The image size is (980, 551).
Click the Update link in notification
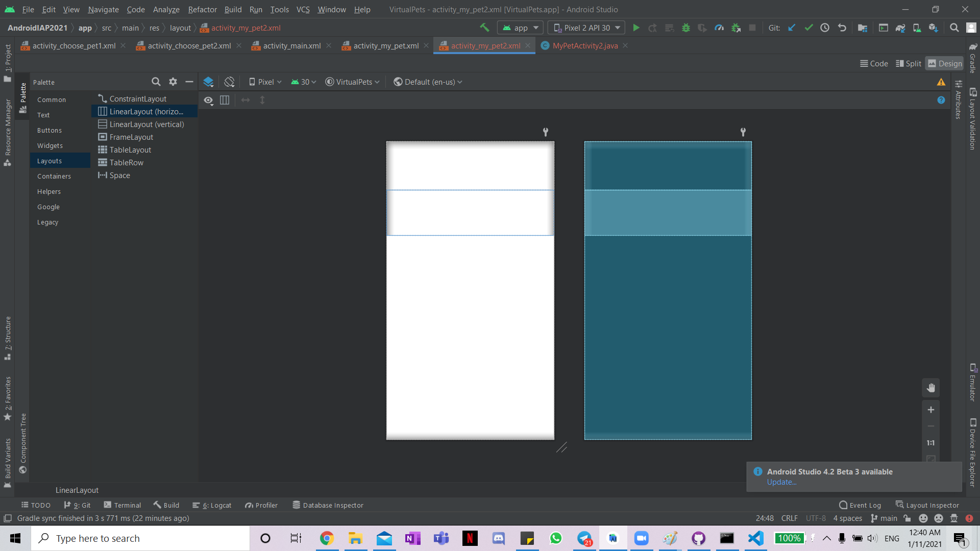click(781, 482)
